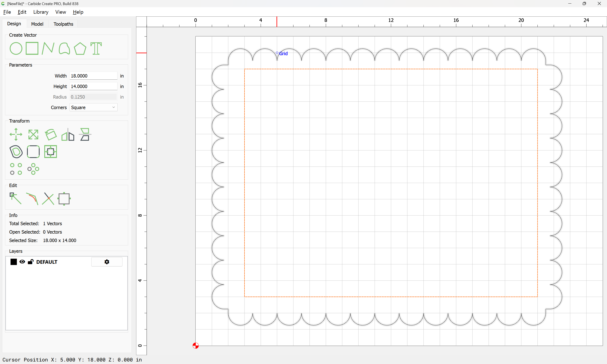607x364 pixels.
Task: Toggle visibility of DEFAULT layer
Action: click(x=22, y=262)
